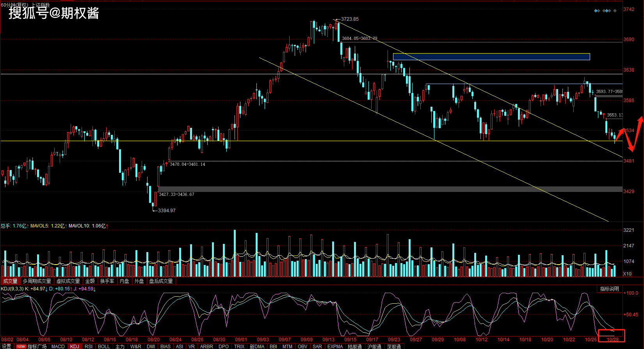Image resolution: width=644 pixels, height=349 pixels.
Task: Select the KDJ indicator tab
Action: tap(75, 346)
